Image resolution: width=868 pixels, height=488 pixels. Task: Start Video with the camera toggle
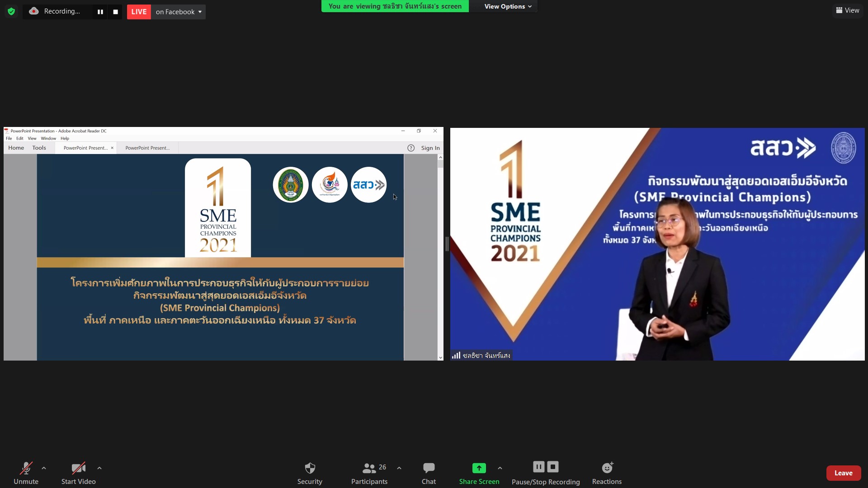pyautogui.click(x=78, y=473)
